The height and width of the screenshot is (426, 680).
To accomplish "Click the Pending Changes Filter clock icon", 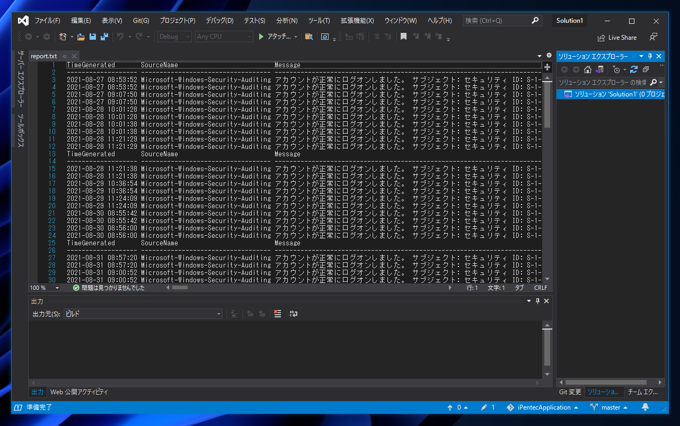I will (616, 69).
